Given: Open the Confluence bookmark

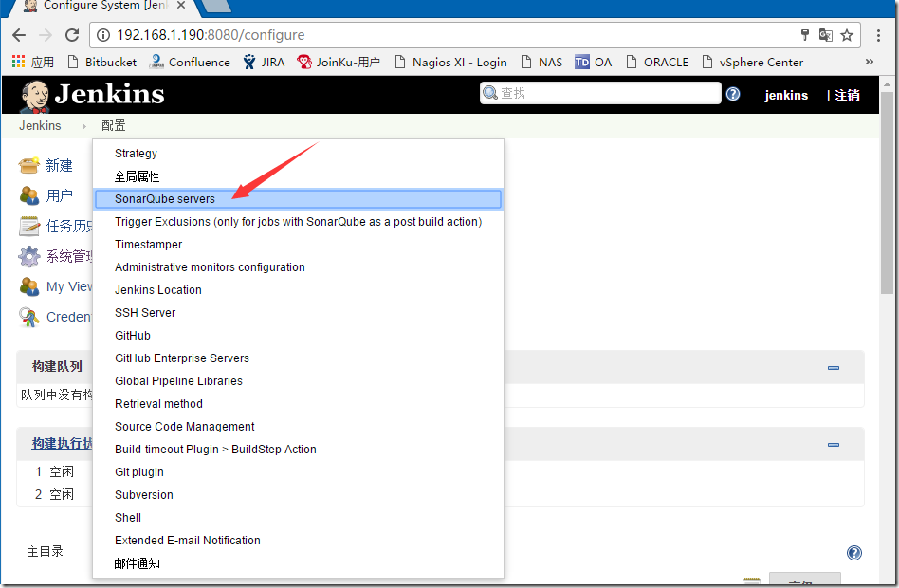Looking at the screenshot, I should (x=190, y=62).
